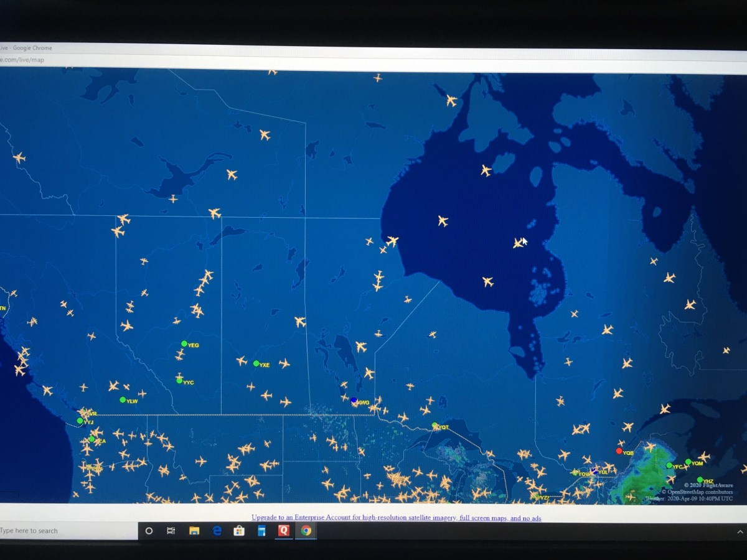Select the YHZ airport green dot

coord(700,480)
